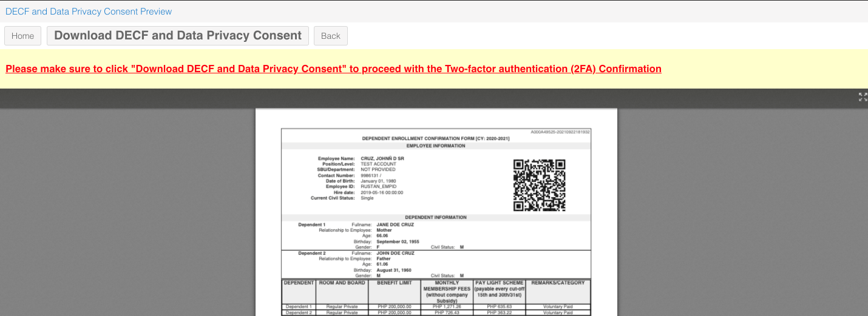868x316 pixels.
Task: Click dependent name JOHN DOE CRUZ
Action: coord(395,253)
